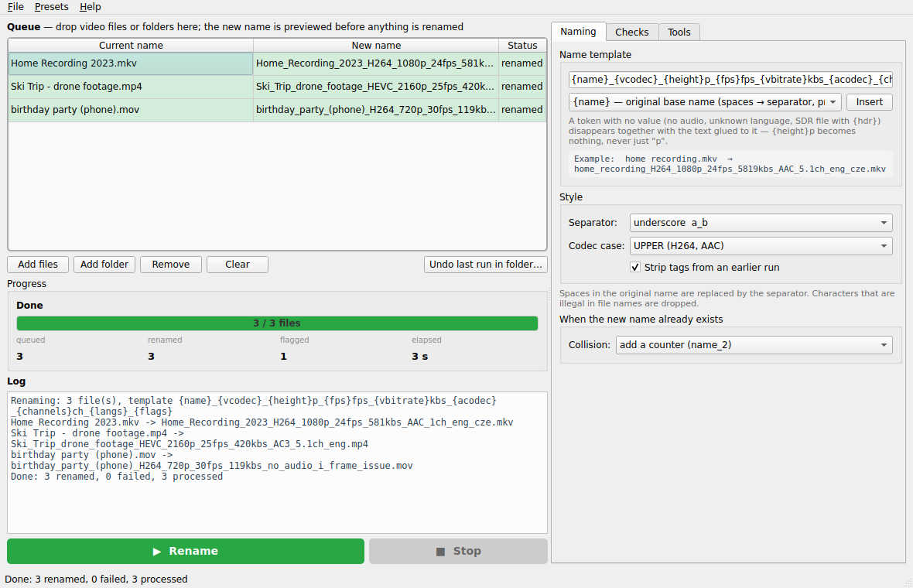Insert the selected token into template

coord(870,102)
